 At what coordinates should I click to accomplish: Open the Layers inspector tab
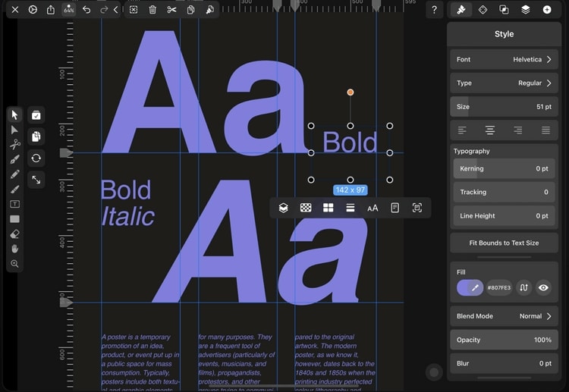click(x=526, y=10)
